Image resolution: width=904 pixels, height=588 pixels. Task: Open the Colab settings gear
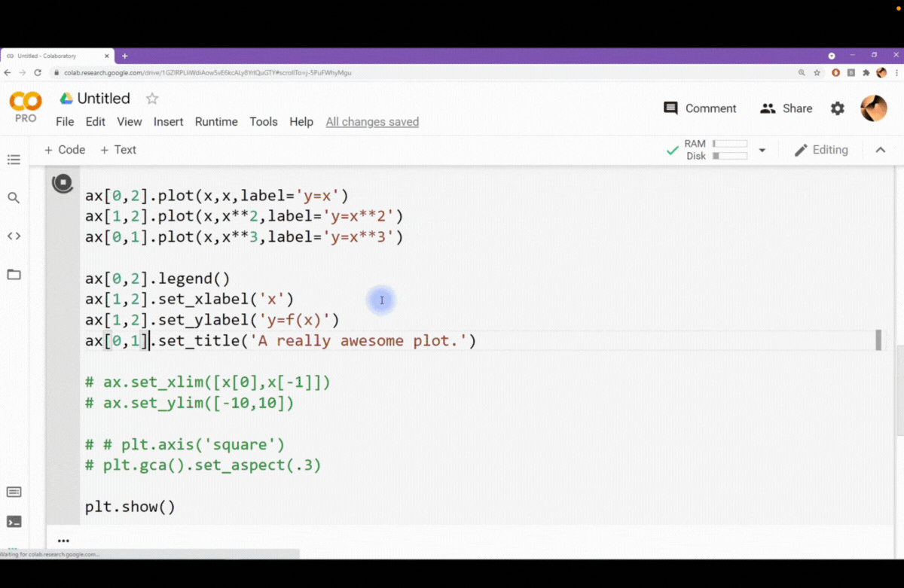[838, 108]
